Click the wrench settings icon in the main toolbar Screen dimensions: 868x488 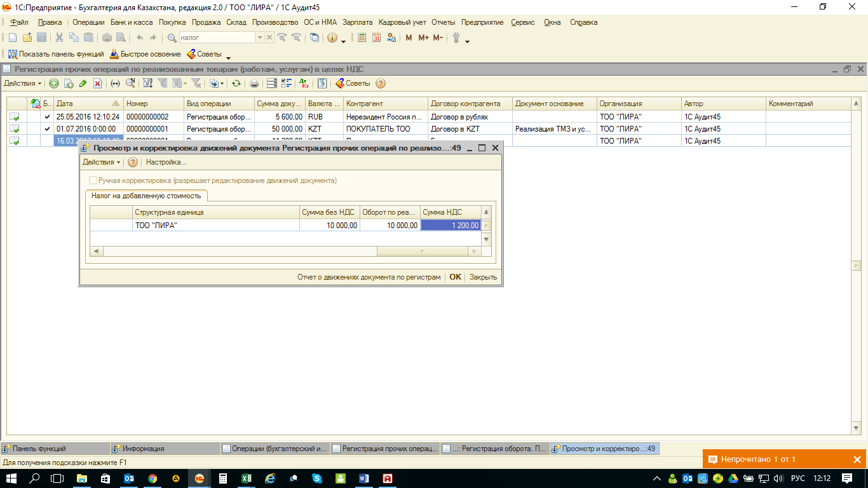pyautogui.click(x=456, y=37)
